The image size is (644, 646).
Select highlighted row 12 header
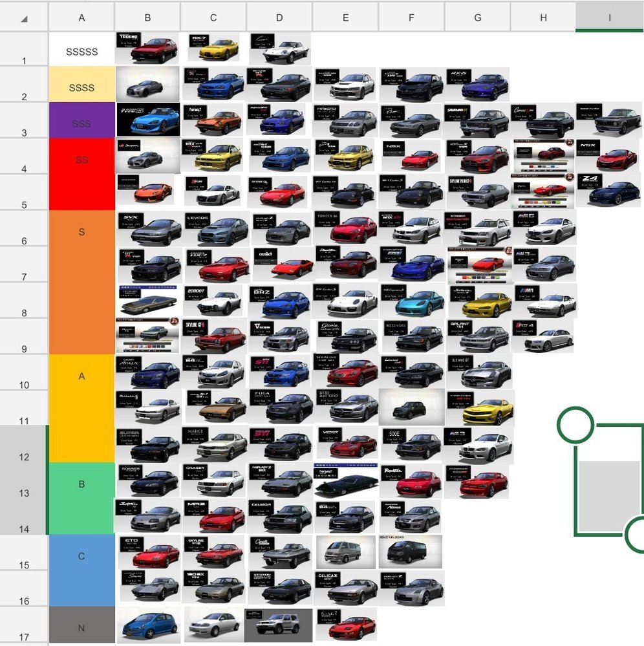[24, 444]
